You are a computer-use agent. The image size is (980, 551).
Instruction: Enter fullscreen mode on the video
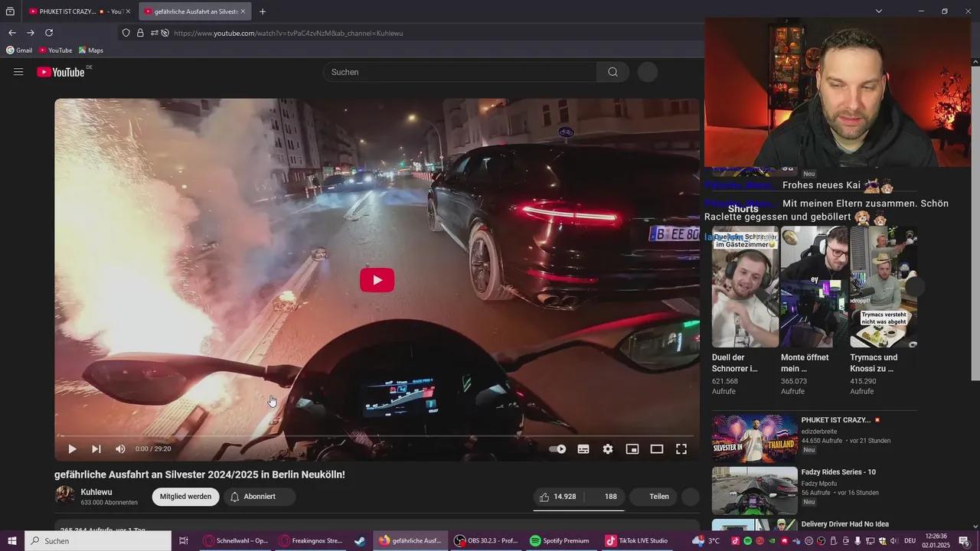[681, 449]
